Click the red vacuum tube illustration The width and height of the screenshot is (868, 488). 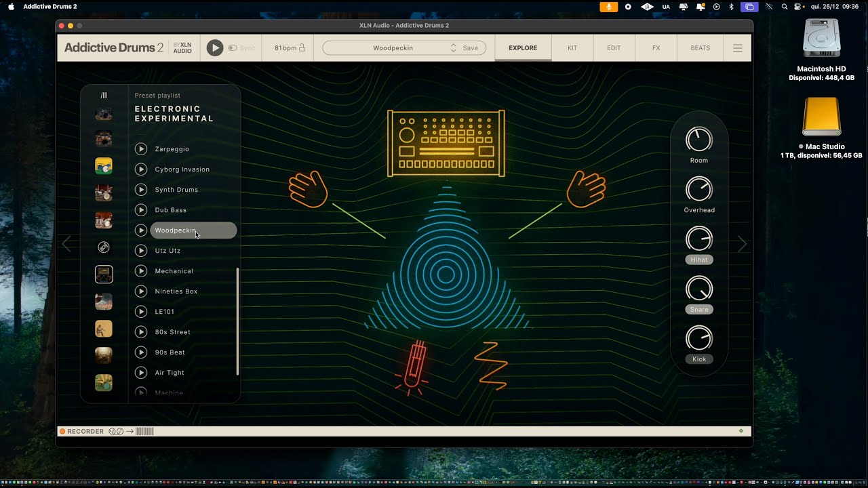click(x=413, y=367)
